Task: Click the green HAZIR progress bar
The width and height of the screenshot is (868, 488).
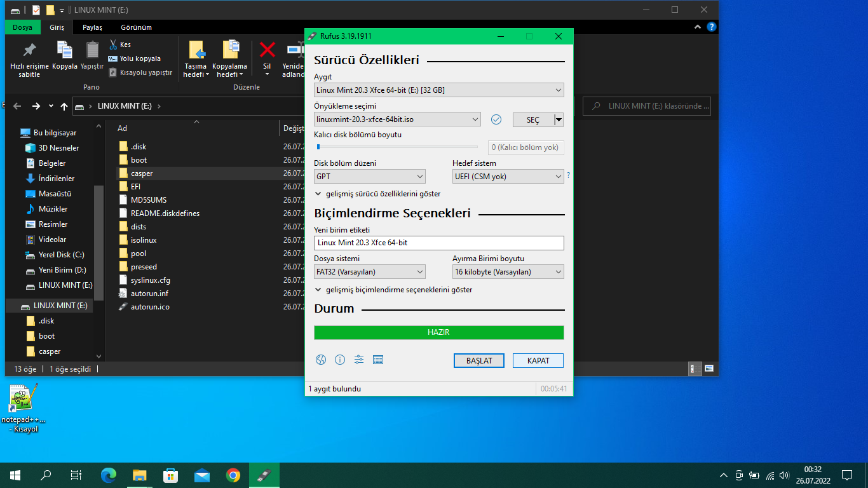Action: [439, 332]
